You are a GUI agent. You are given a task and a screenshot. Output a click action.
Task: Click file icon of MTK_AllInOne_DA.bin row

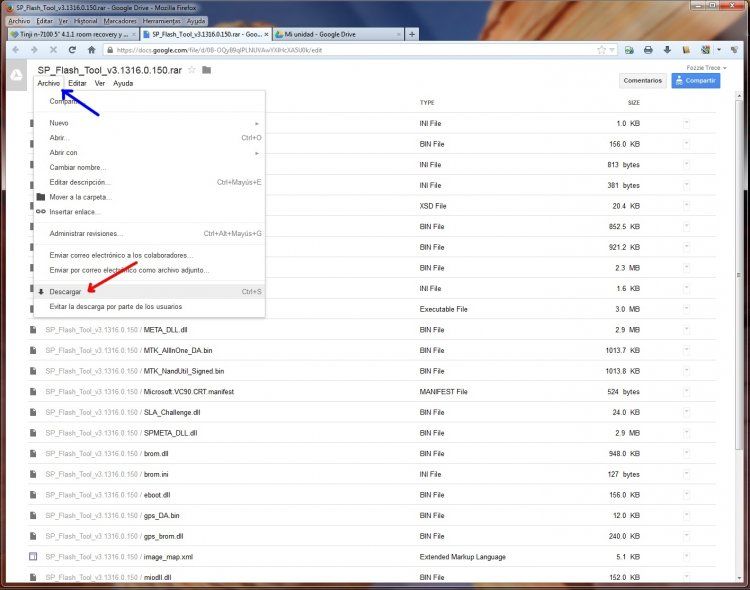click(33, 350)
